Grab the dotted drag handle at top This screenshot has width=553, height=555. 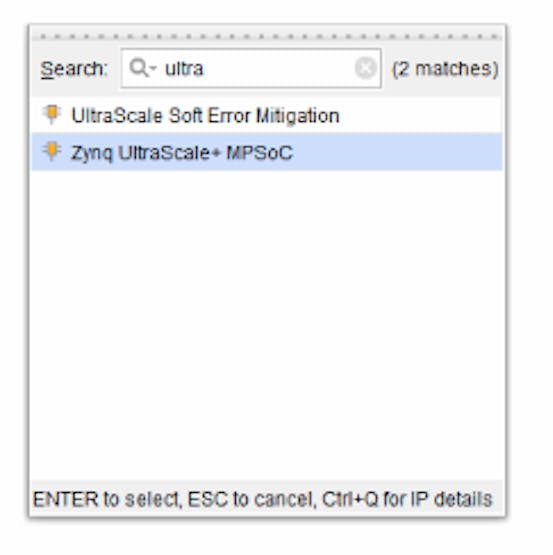click(x=267, y=36)
